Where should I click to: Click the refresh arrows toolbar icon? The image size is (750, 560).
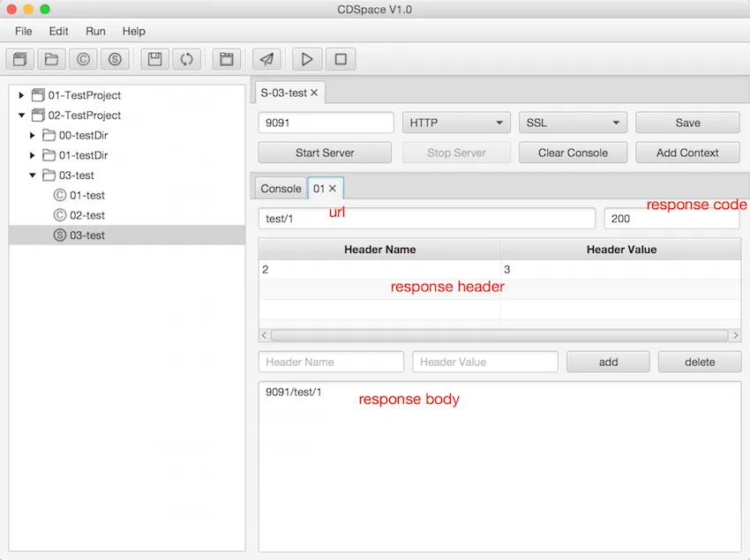pos(186,59)
